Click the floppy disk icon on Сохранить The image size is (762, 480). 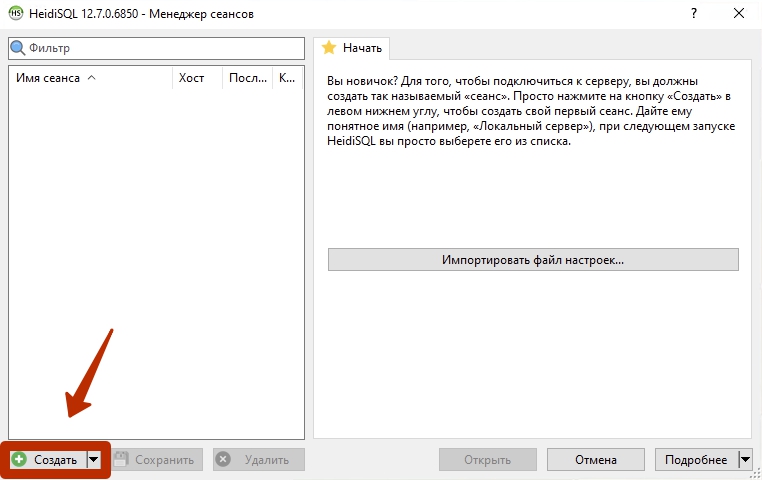click(x=121, y=460)
